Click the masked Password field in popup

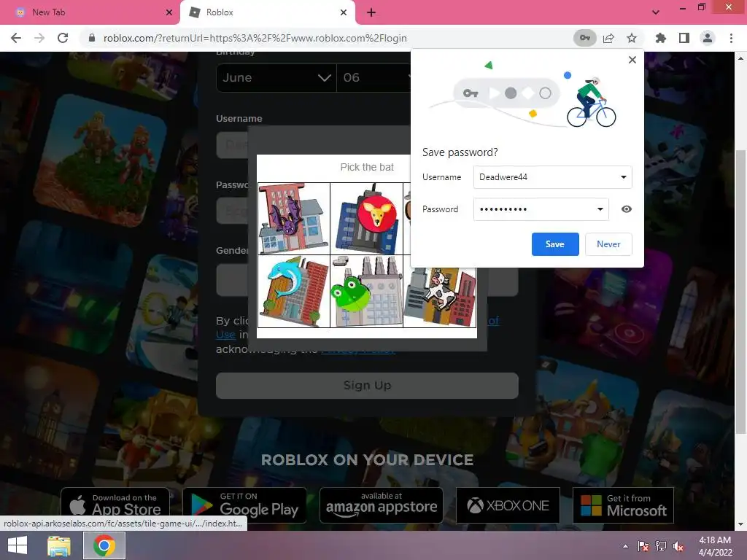(541, 209)
